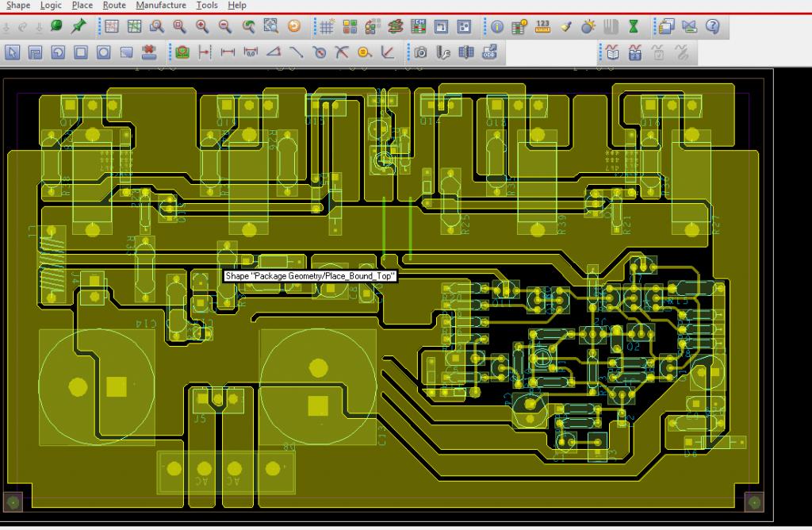The image size is (812, 530).
Task: Click the waveform model assignment icon
Action: click(x=635, y=52)
